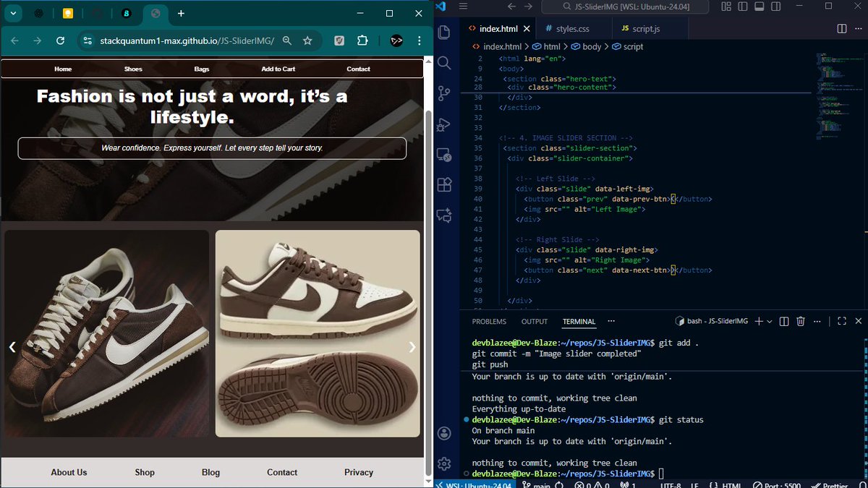Split the editor right
Screen dimensions: 868x488
[842, 29]
